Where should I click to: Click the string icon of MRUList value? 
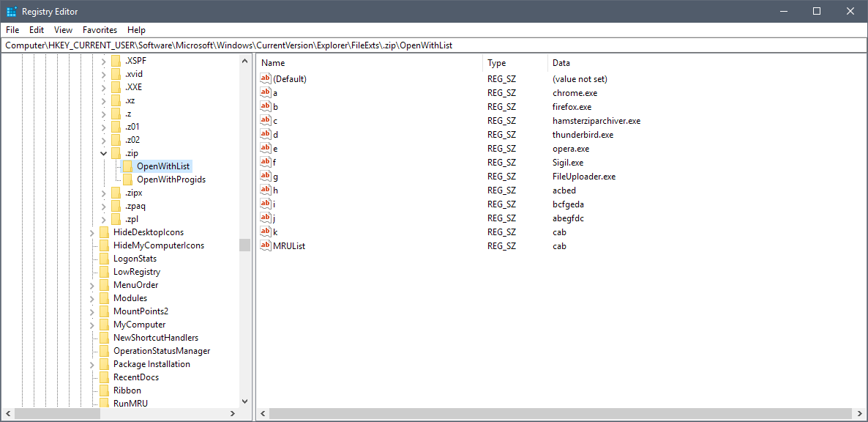(x=266, y=245)
